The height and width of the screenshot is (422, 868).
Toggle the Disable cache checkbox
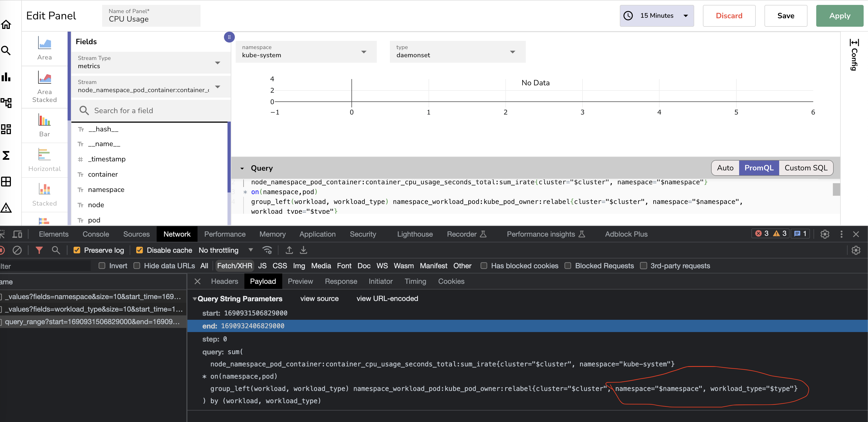tap(139, 250)
